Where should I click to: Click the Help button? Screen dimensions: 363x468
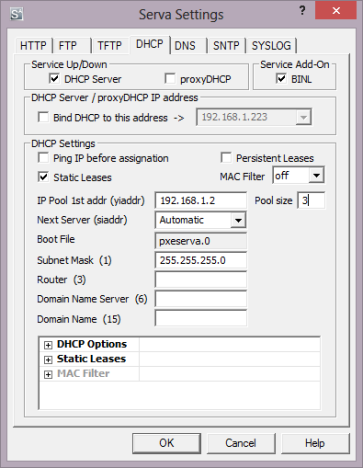point(315,443)
